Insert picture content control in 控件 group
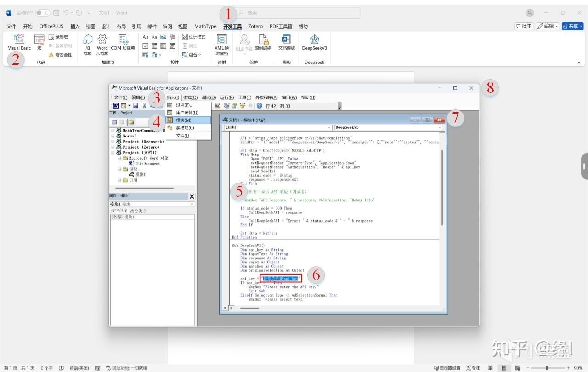 pos(164,37)
